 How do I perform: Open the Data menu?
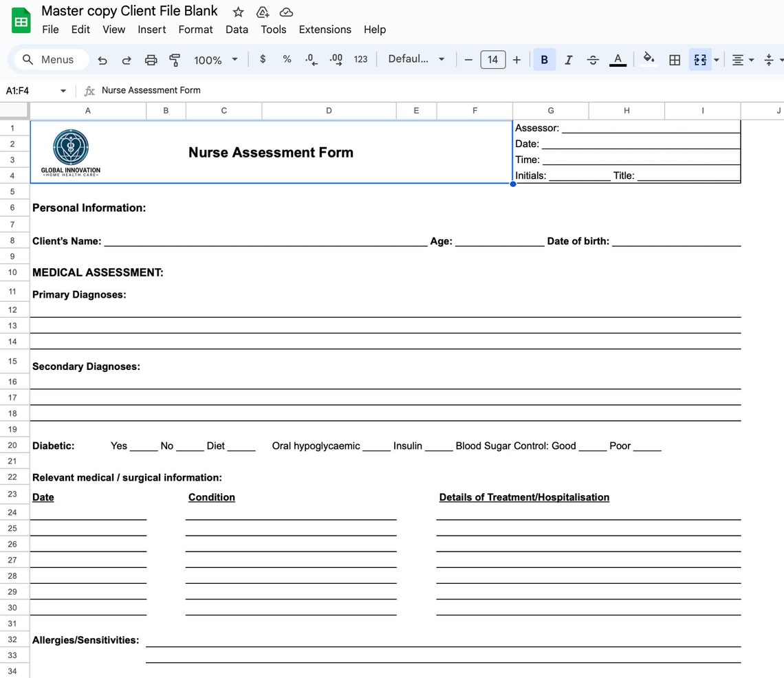point(237,30)
